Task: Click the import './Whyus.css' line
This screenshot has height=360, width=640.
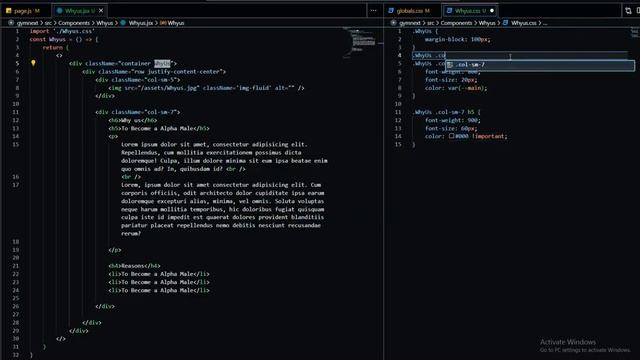Action: (62, 31)
